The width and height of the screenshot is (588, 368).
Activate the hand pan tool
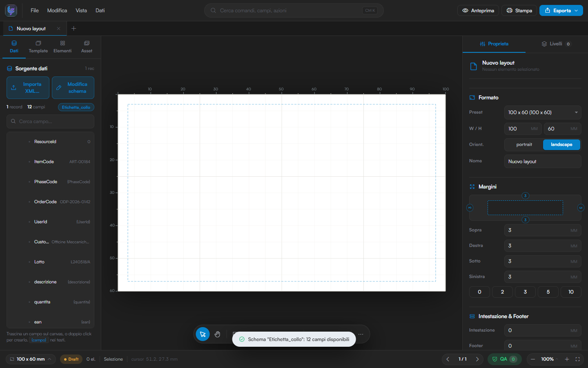pos(217,334)
